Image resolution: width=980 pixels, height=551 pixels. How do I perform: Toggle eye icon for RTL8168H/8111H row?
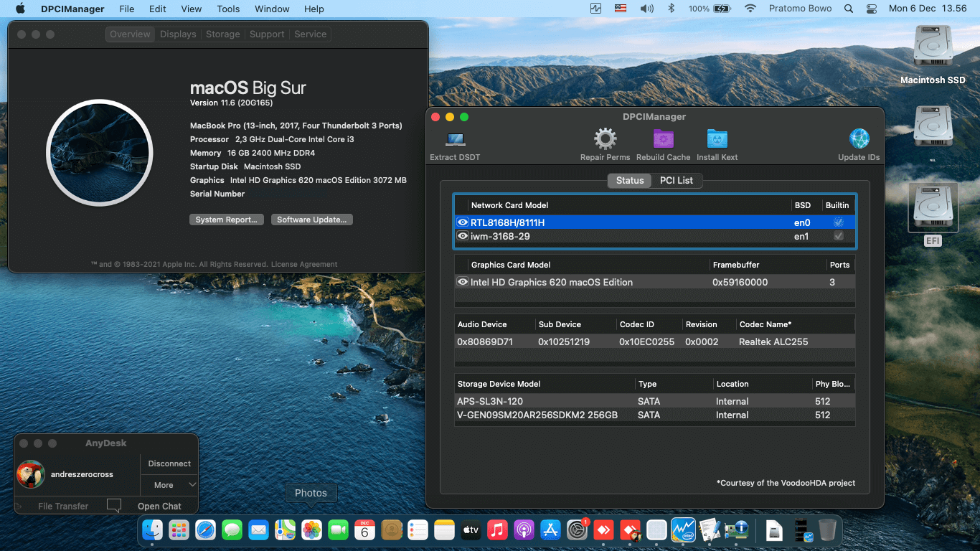pyautogui.click(x=463, y=222)
